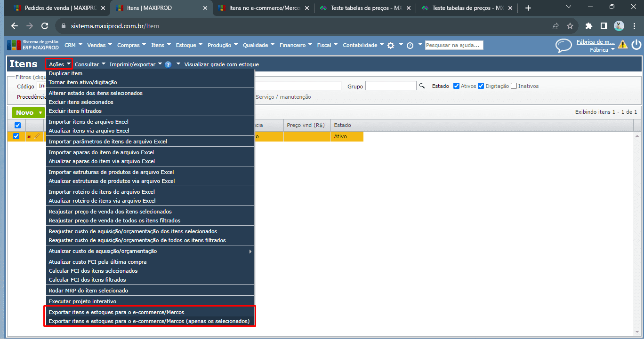
Task: Open the browser extensions puzzle icon
Action: click(x=589, y=26)
